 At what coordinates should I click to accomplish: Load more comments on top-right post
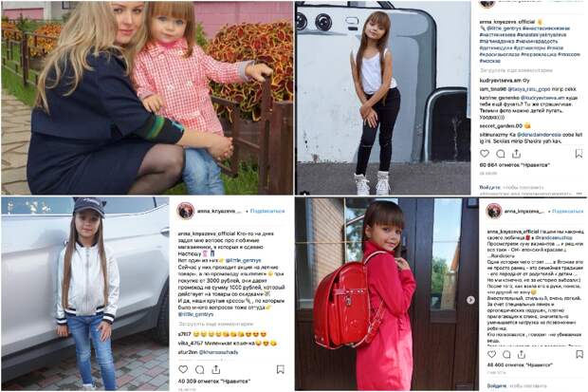516,70
